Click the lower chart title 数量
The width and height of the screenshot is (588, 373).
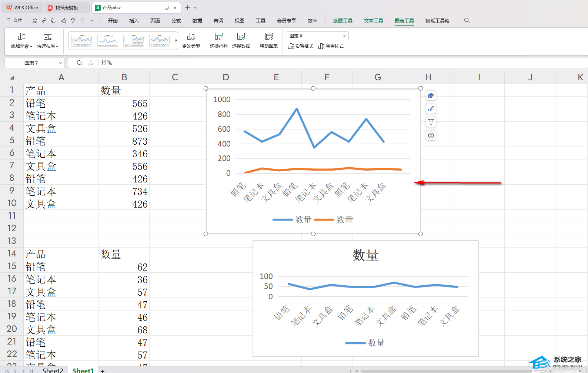(365, 255)
